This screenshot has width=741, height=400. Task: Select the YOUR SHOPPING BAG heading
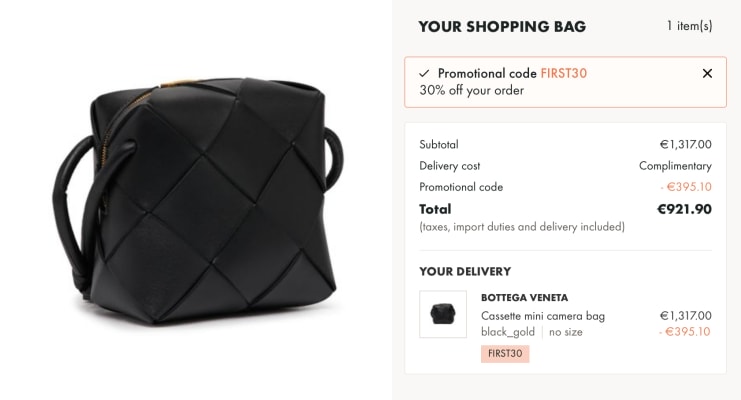[x=502, y=26]
